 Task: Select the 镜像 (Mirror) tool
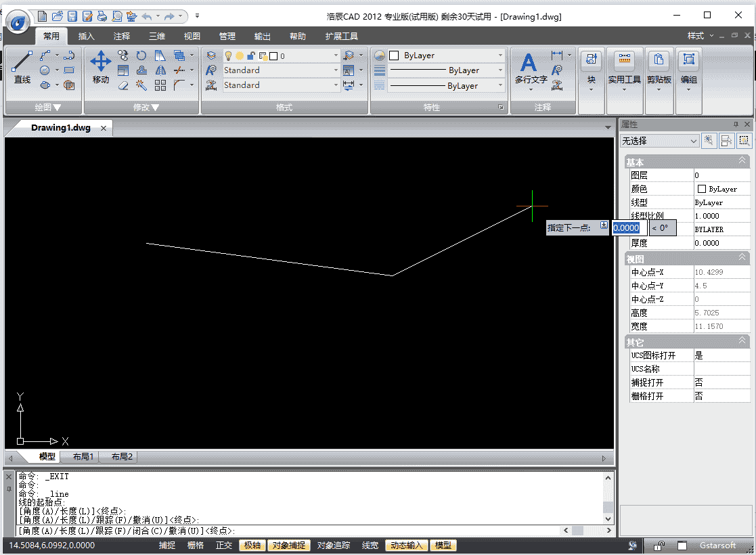tap(160, 71)
